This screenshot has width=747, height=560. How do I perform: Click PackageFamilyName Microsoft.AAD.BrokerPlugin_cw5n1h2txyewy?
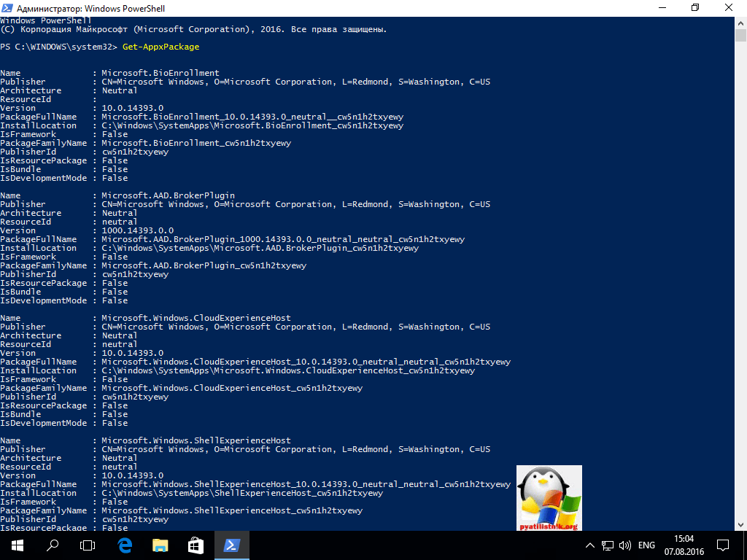204,265
